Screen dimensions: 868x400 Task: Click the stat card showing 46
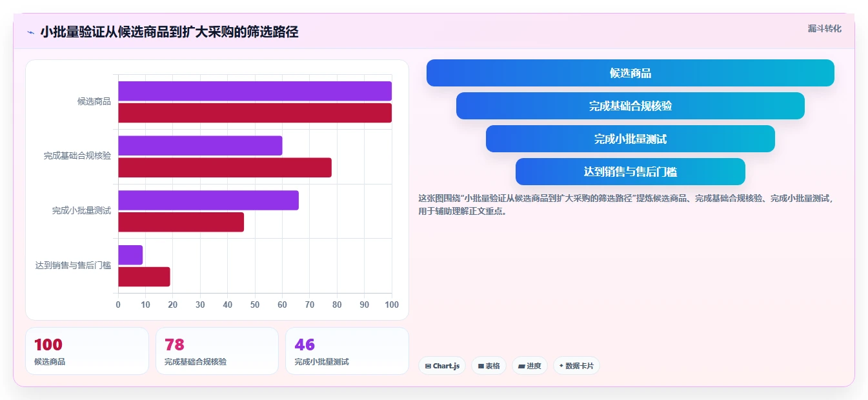[x=347, y=351]
